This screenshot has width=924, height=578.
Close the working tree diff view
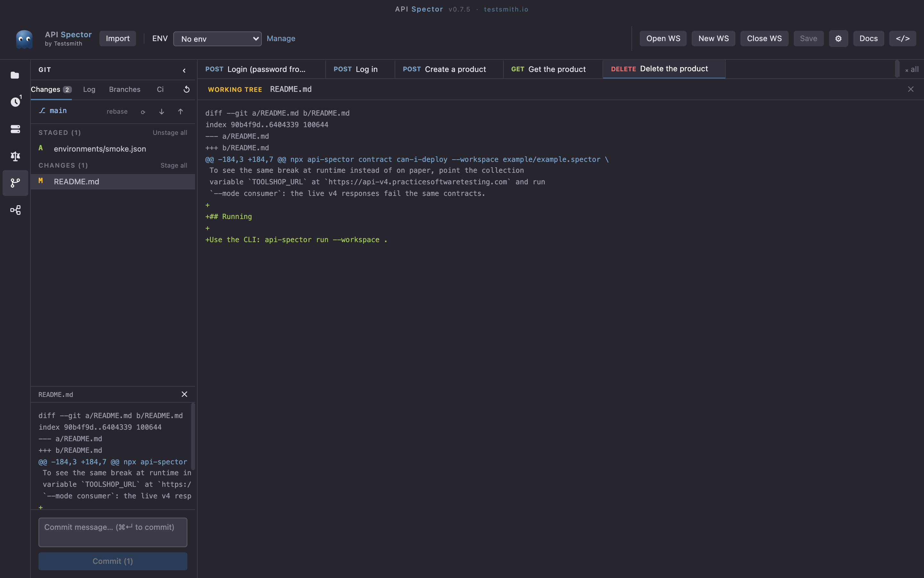[x=911, y=89]
